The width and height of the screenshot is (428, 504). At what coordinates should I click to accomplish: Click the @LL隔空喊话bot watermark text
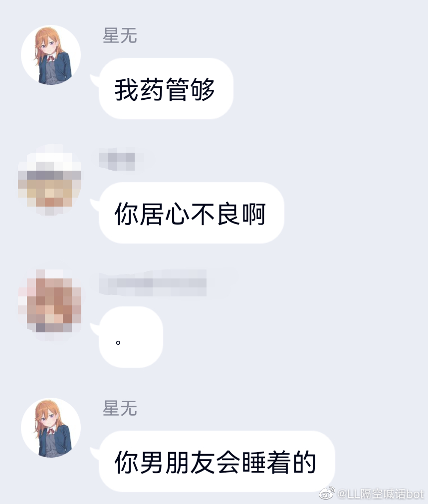pos(381,494)
